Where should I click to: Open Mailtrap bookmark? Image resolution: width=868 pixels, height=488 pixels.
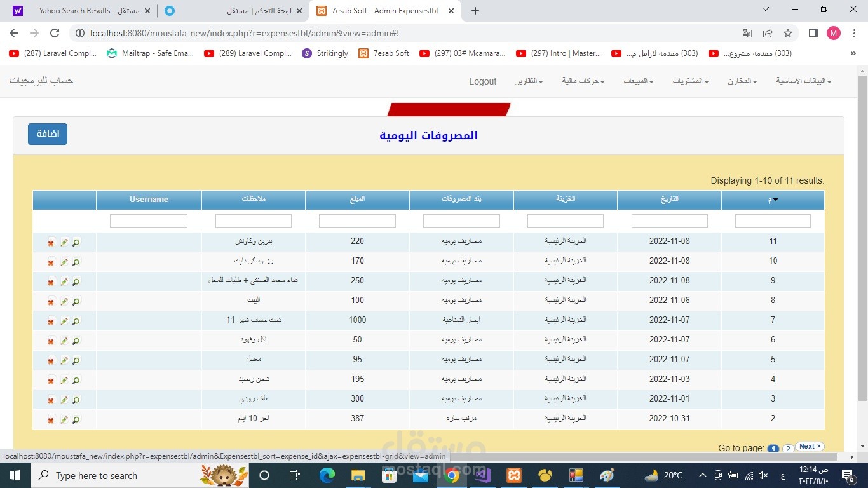pyautogui.click(x=151, y=53)
